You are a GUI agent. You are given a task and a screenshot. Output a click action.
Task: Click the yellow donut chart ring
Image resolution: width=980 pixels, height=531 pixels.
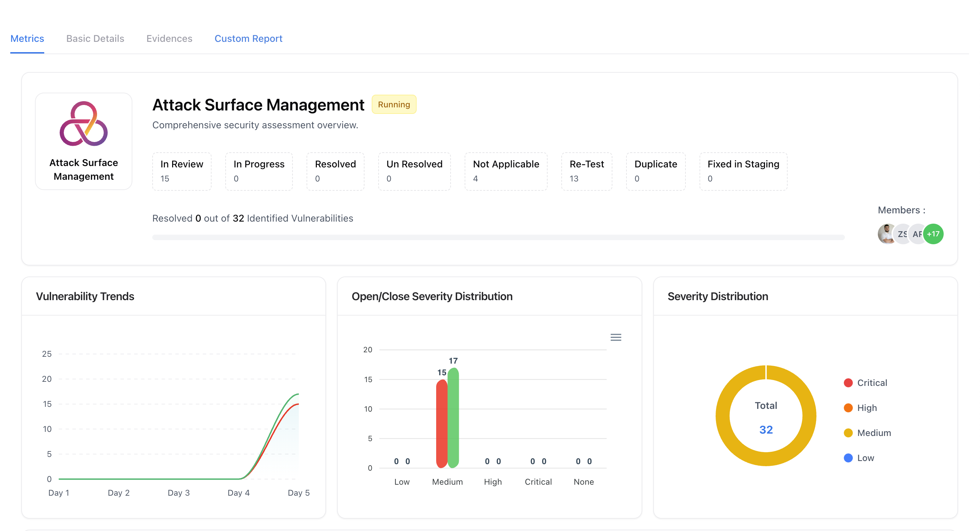(723, 416)
